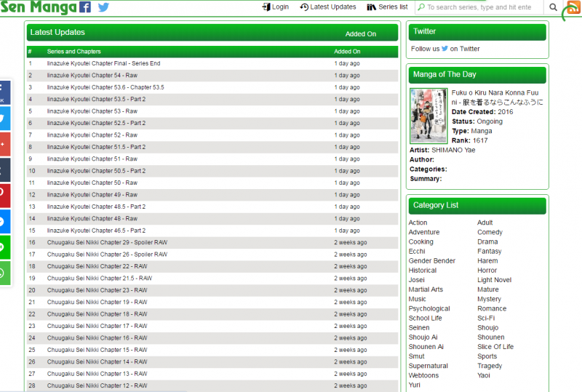The height and width of the screenshot is (392, 582).
Task: Share via Google+ in left sidebar
Action: coord(4,143)
